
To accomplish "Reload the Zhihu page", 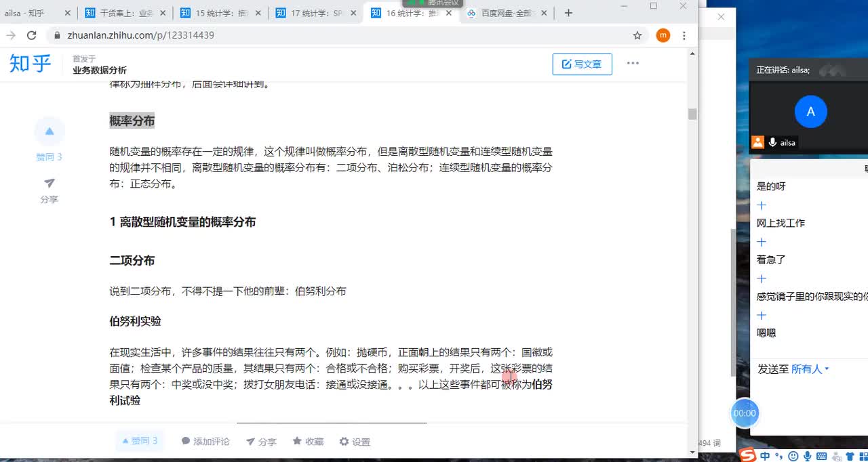I will pyautogui.click(x=31, y=35).
